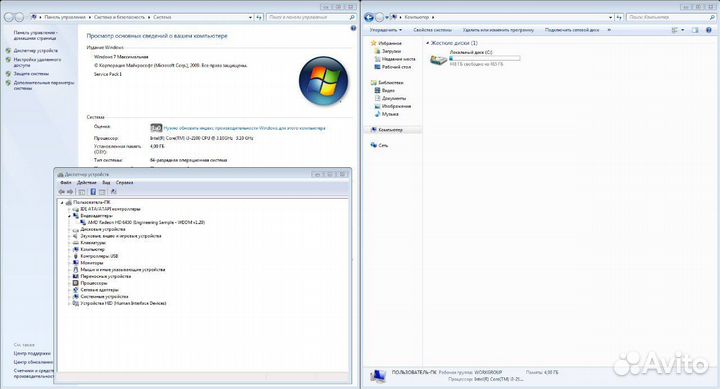The image size is (720, 389).
Task: Open Настройка удаленного доступа link
Action: [x=37, y=62]
